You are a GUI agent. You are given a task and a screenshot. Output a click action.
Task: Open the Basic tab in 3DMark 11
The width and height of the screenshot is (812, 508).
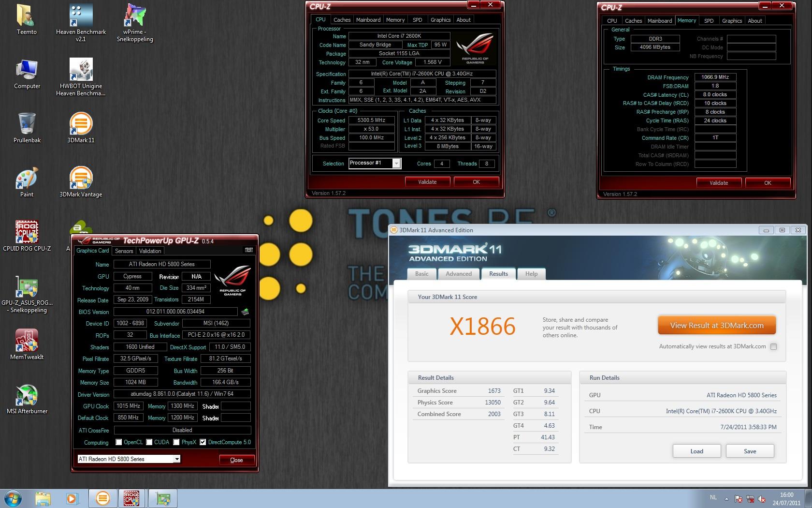point(421,274)
